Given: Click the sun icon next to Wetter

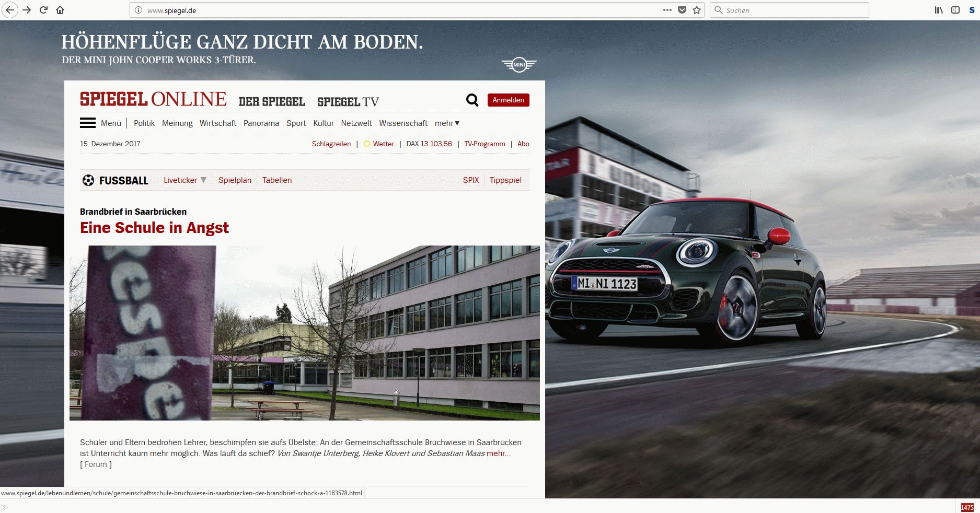Looking at the screenshot, I should (367, 144).
